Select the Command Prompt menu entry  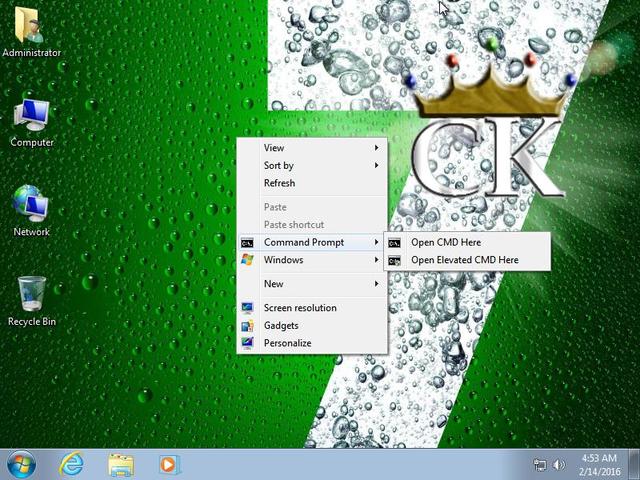tap(312, 242)
